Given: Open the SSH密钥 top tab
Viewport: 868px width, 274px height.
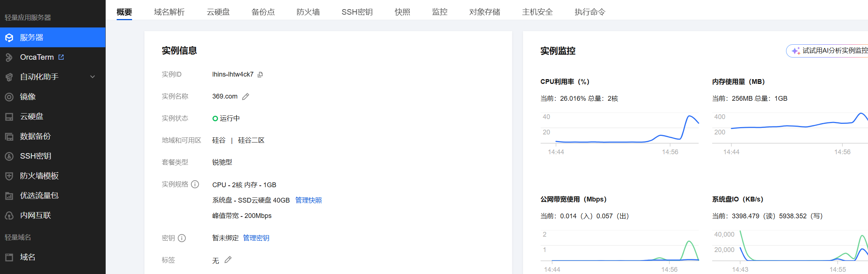Looking at the screenshot, I should pyautogui.click(x=357, y=12).
